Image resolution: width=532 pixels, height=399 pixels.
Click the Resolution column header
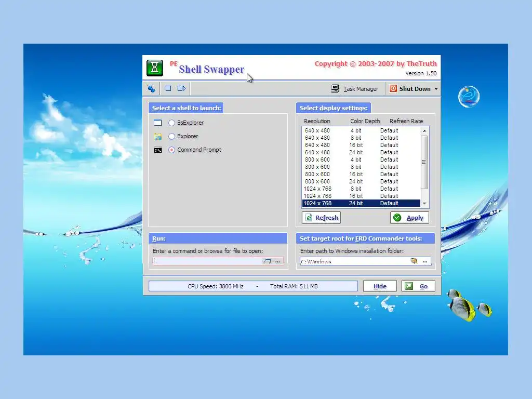(x=317, y=121)
